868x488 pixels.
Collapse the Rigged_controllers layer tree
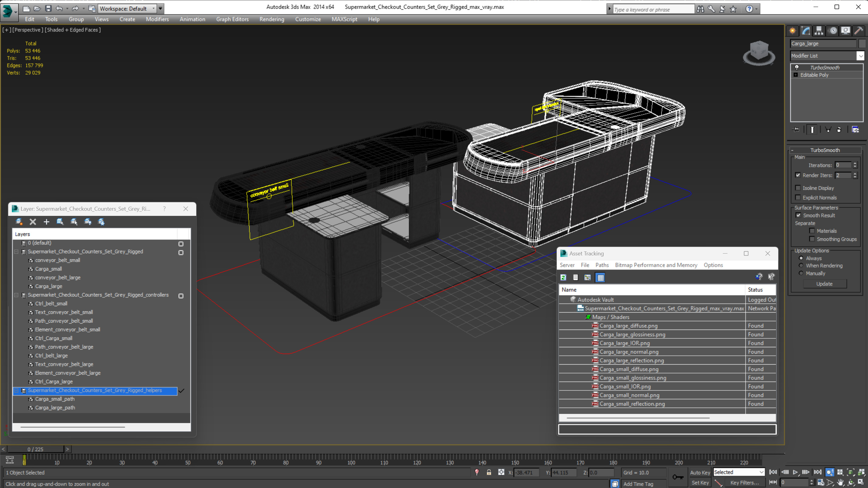[16, 295]
